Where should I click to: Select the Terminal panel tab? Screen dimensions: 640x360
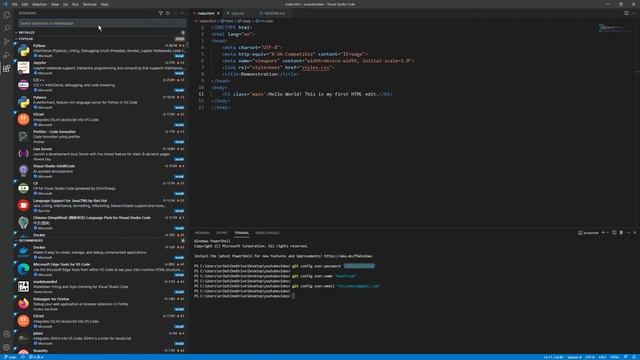pyautogui.click(x=241, y=233)
